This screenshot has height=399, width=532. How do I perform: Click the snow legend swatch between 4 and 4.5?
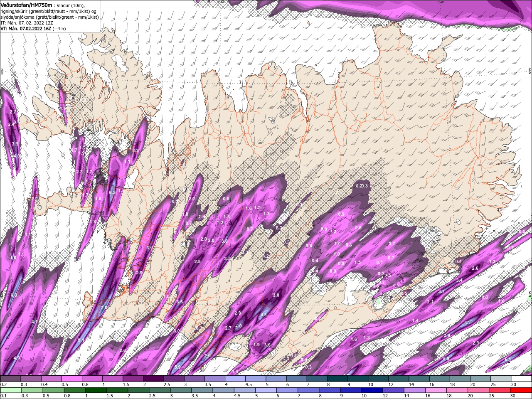[x=235, y=379]
